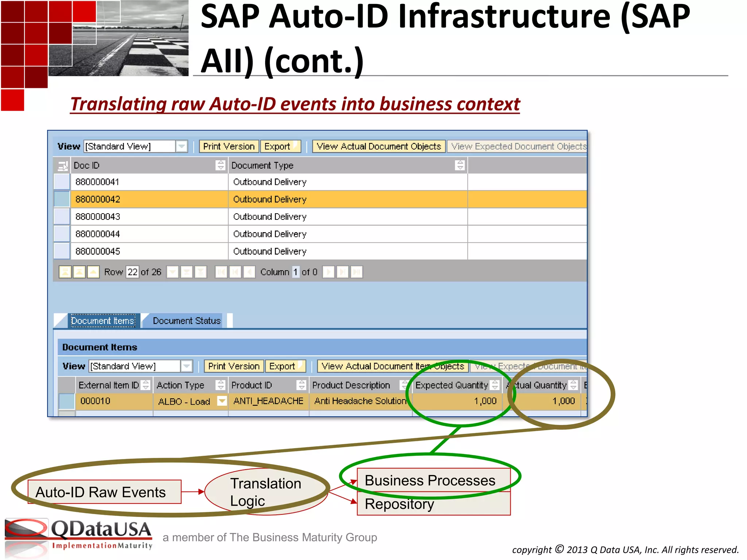Click the upper Standard View field
Viewport: 747px width, 560px height.
(130, 146)
